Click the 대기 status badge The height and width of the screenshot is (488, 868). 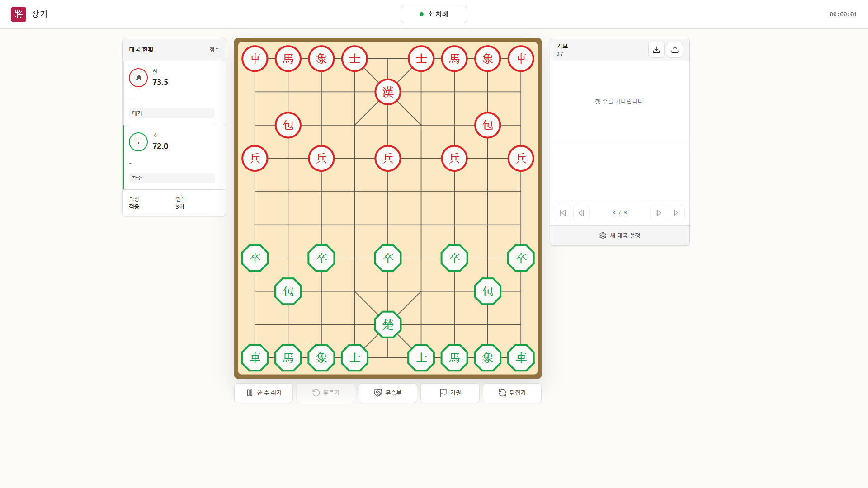point(172,113)
